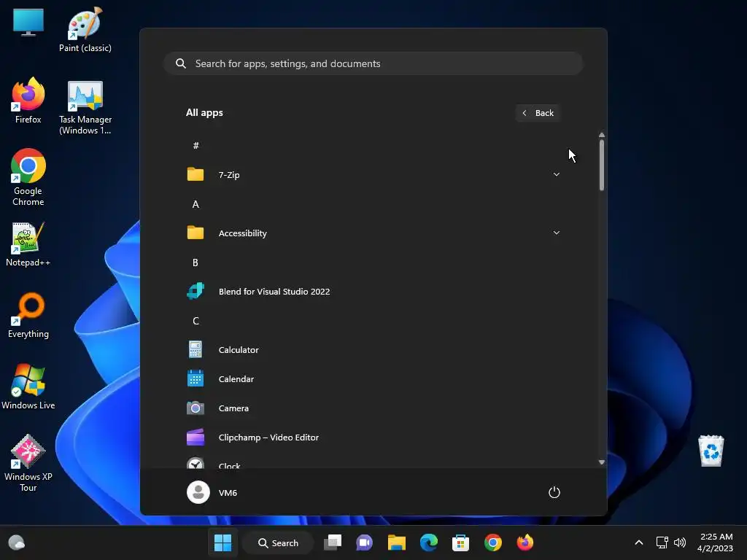Select the Firefox desktop shortcut

(28, 101)
